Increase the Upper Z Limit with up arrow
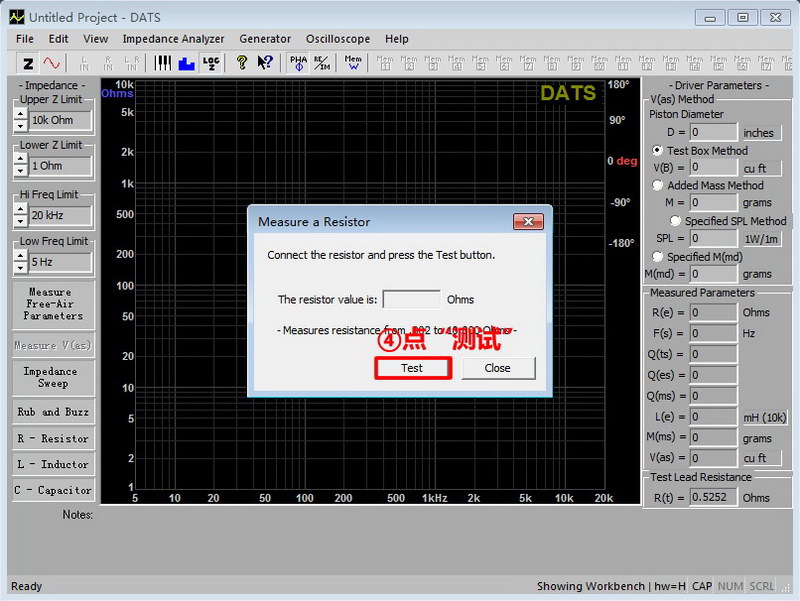 (x=20, y=114)
